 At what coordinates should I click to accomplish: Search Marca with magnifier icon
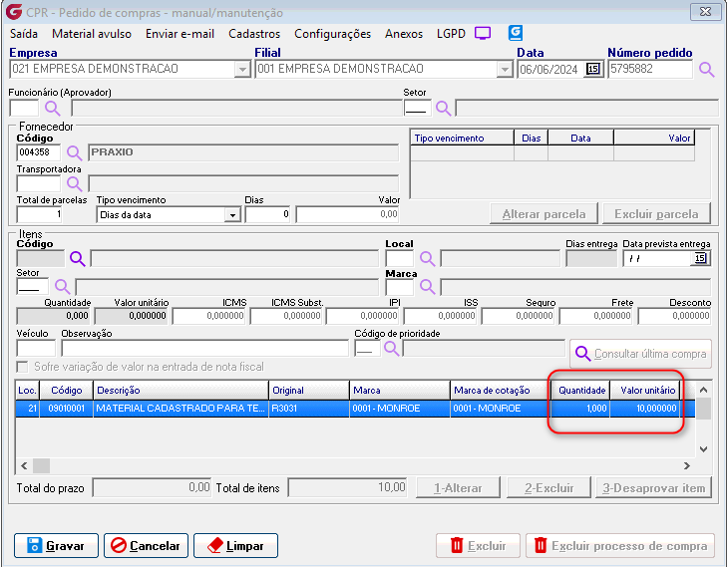pos(427,287)
